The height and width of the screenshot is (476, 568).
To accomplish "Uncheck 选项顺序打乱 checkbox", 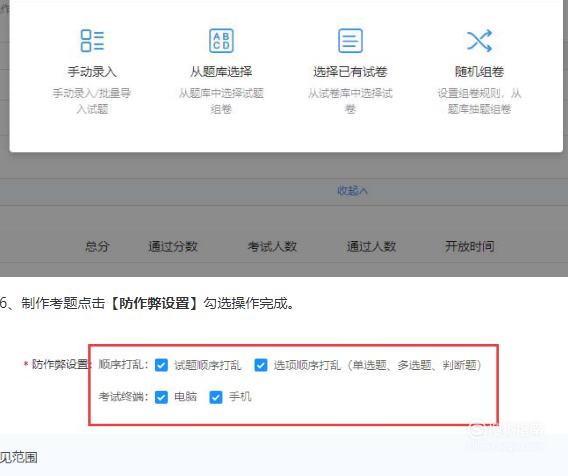I will tap(261, 365).
